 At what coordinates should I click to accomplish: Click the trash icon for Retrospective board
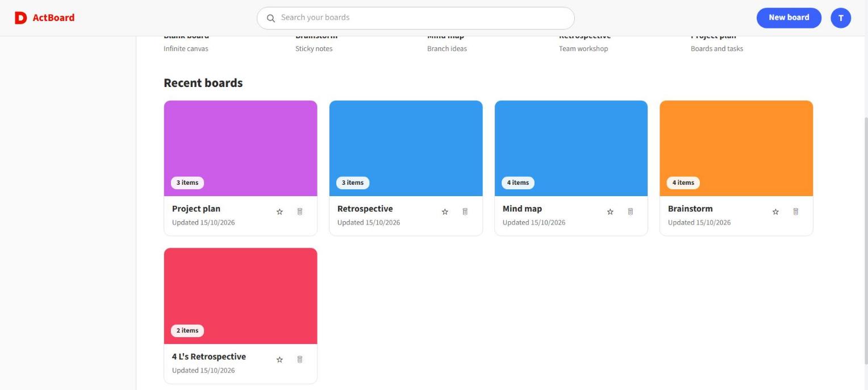click(465, 211)
